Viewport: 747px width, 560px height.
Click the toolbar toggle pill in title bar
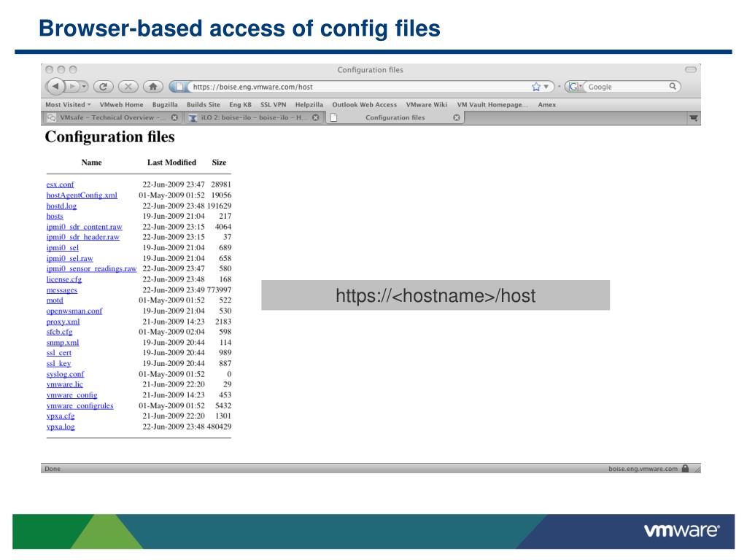click(691, 69)
